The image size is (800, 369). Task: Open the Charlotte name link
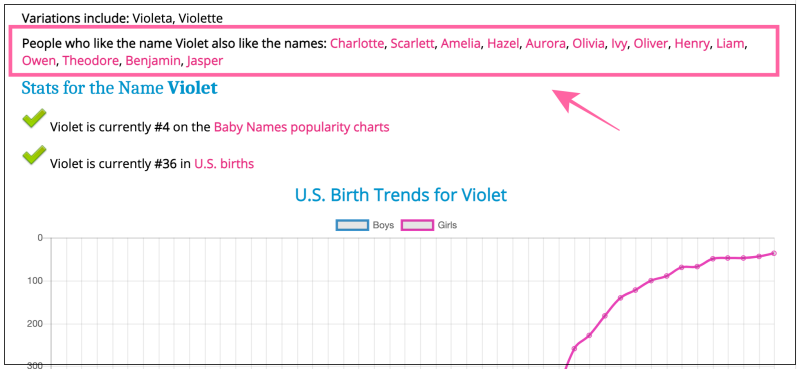tap(357, 43)
